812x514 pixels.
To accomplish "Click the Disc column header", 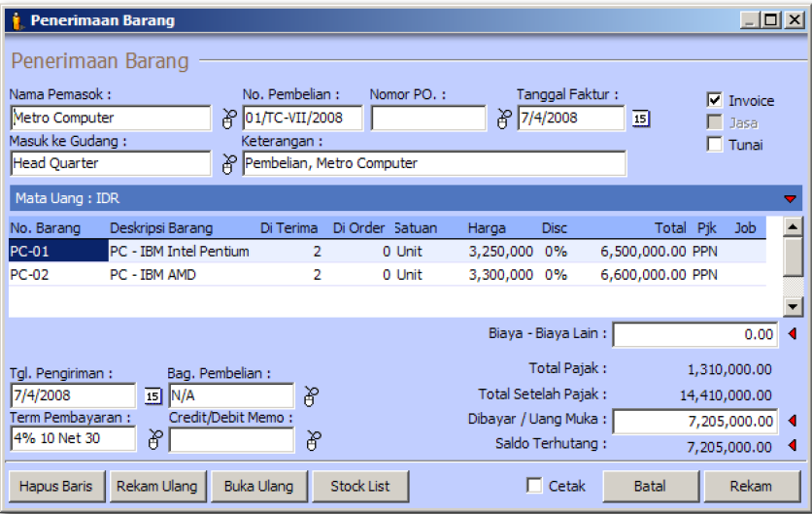I will [555, 228].
